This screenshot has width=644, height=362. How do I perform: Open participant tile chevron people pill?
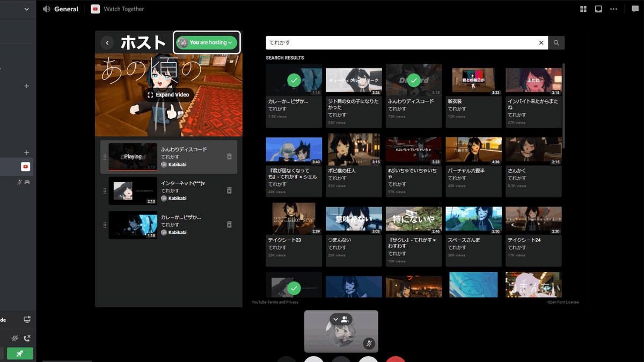(341, 319)
